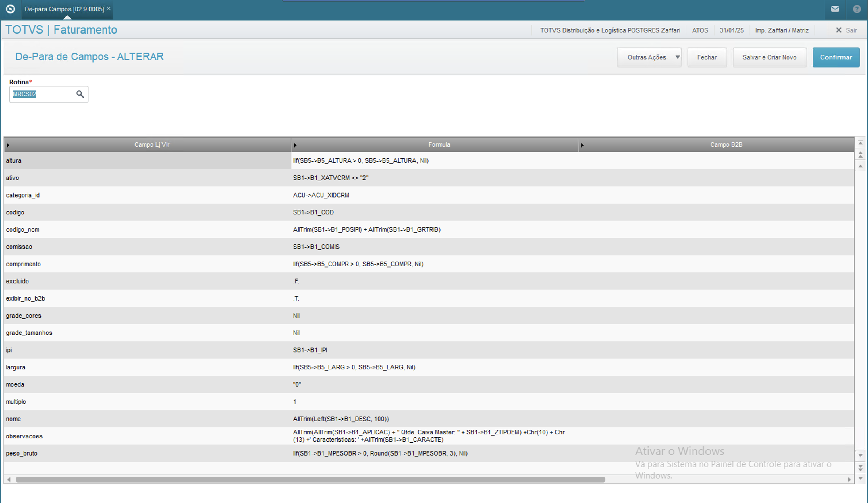
Task: Select the 'comissao' cell
Action: coord(147,247)
